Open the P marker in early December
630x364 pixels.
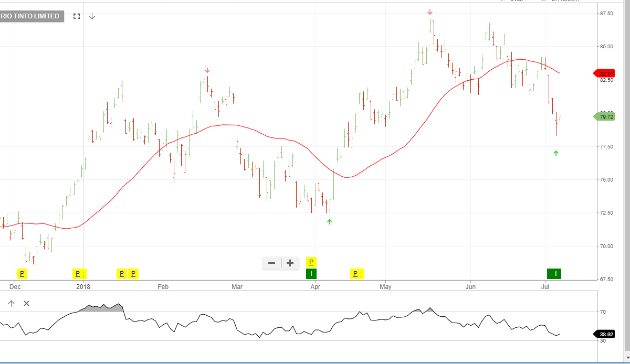[22, 273]
